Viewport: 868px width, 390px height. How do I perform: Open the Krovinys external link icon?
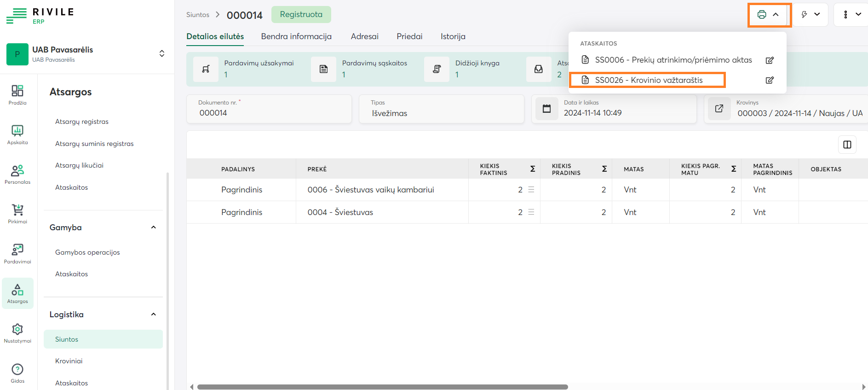click(719, 109)
